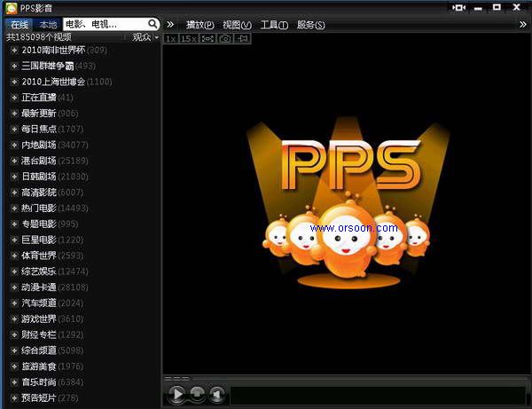This screenshot has height=409, width=532.
Task: Click the 电影、电视 search input field
Action: coord(102,24)
